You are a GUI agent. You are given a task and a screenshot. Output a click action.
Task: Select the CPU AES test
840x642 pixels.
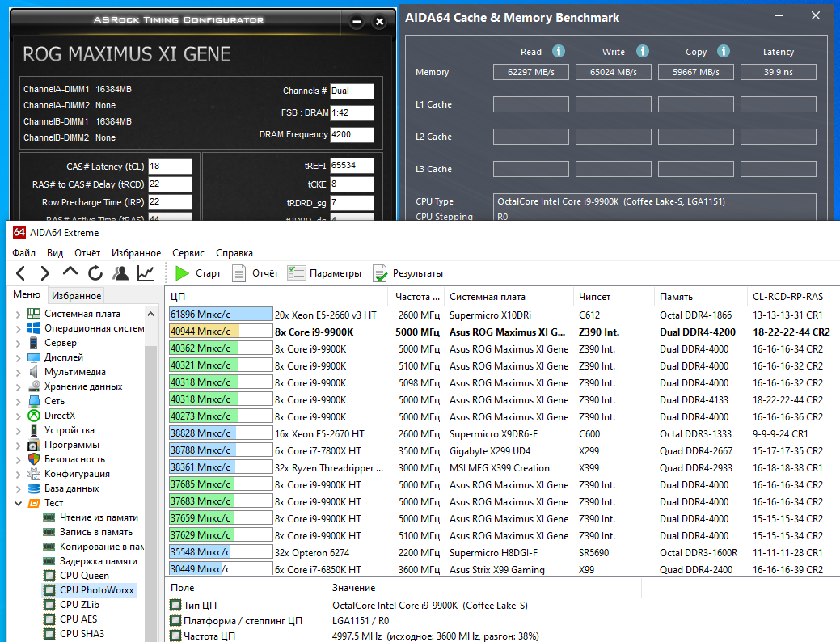coord(78,619)
